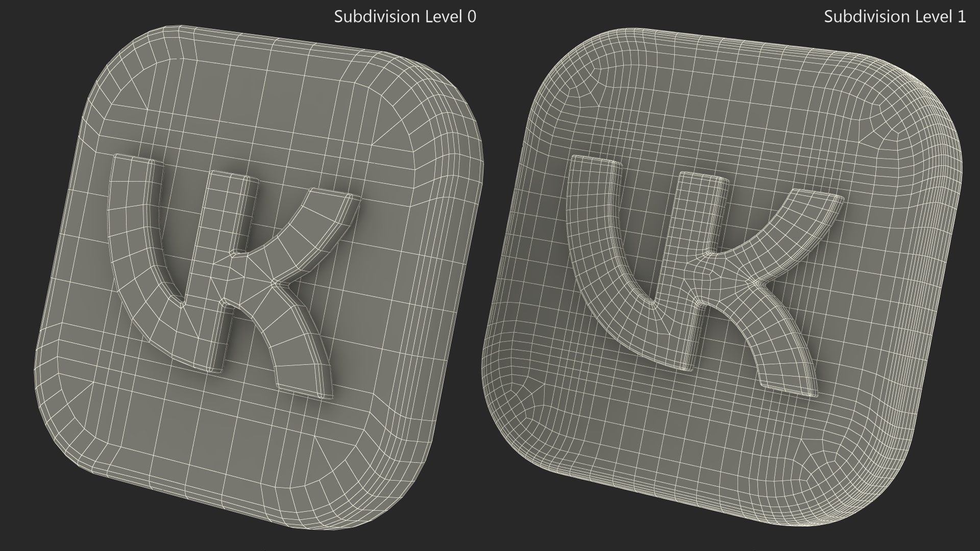980x551 pixels.
Task: Click the 'Subdivision Level 0' label
Action: tap(405, 16)
